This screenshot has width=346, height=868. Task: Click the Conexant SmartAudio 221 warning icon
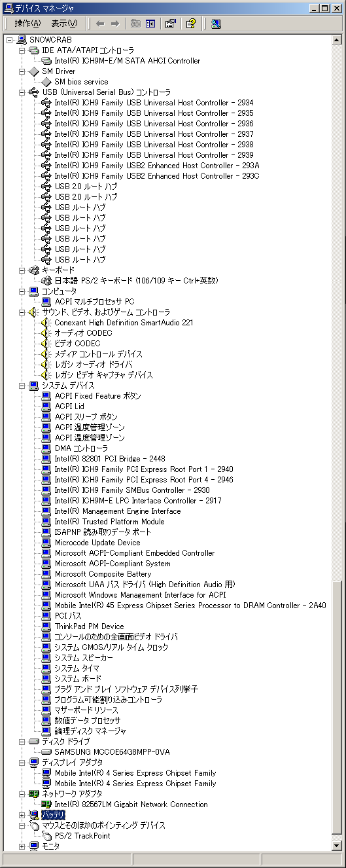coord(46,323)
